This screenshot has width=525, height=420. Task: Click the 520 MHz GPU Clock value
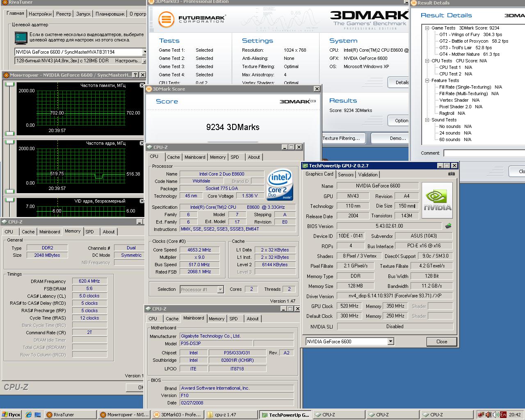pos(349,306)
